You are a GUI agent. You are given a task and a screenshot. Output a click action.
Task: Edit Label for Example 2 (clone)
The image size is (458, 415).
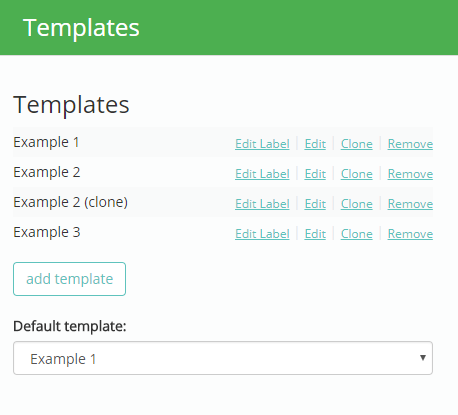(x=262, y=204)
